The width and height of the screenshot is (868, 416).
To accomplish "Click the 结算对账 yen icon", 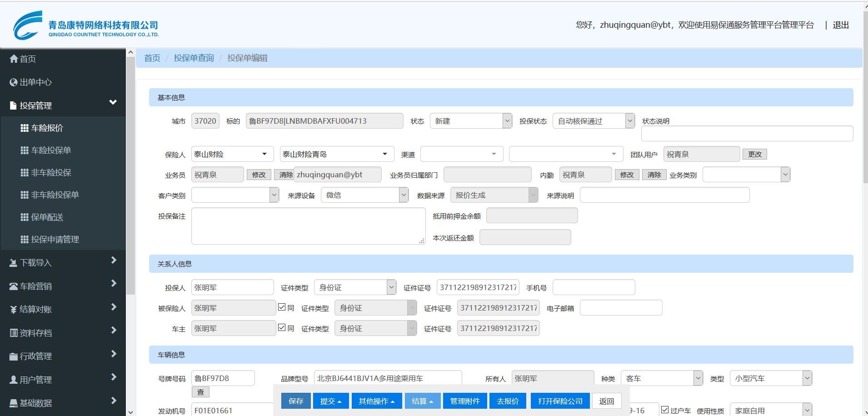I will [14, 310].
